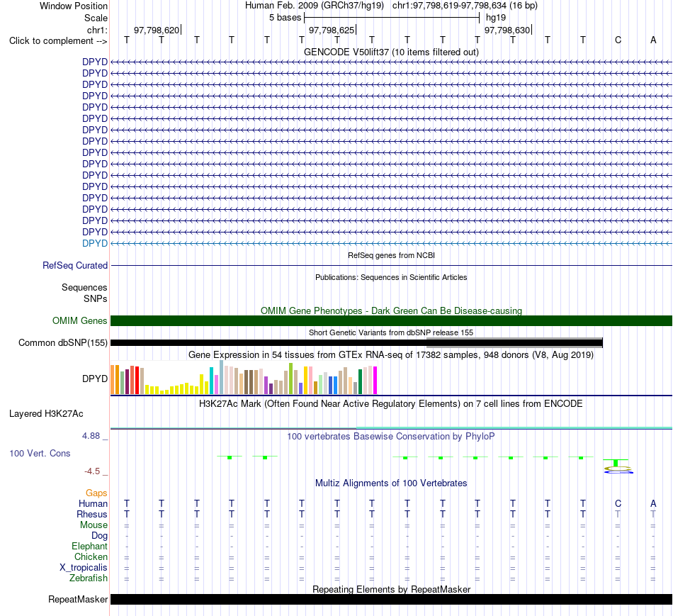
Task: Click the C base in Human alignment row
Action: [618, 503]
